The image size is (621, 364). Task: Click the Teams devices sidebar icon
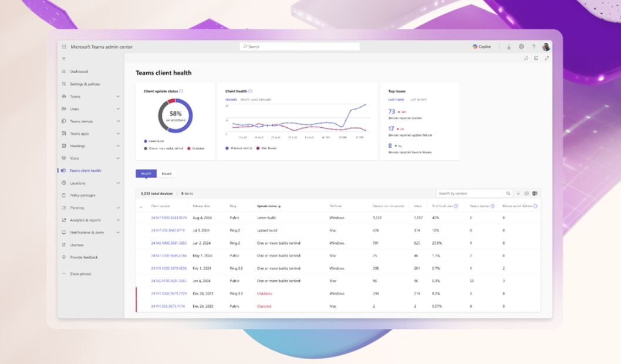click(64, 121)
